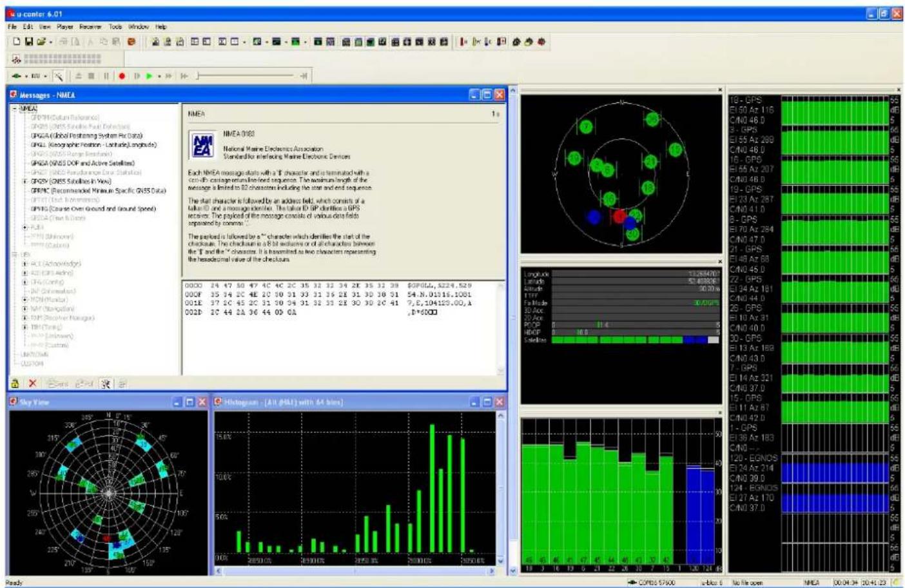Select GPGSA (GNSS DOP and Active Satellites)
905x588 pixels.
(83, 163)
